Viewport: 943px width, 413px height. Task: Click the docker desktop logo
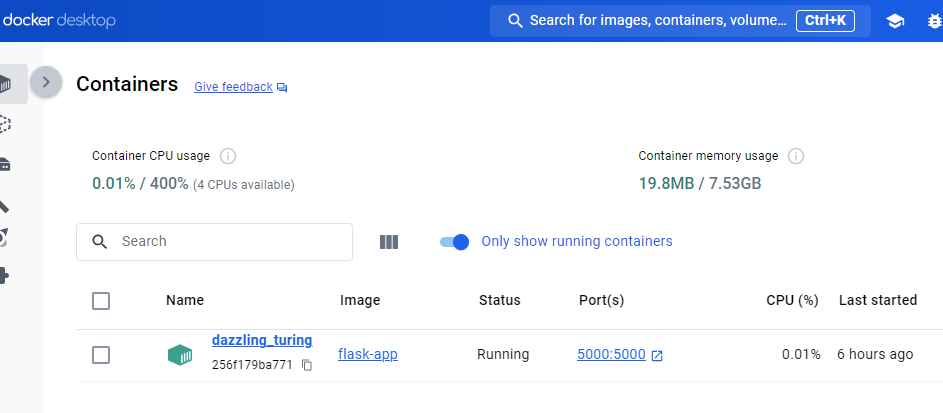58,20
